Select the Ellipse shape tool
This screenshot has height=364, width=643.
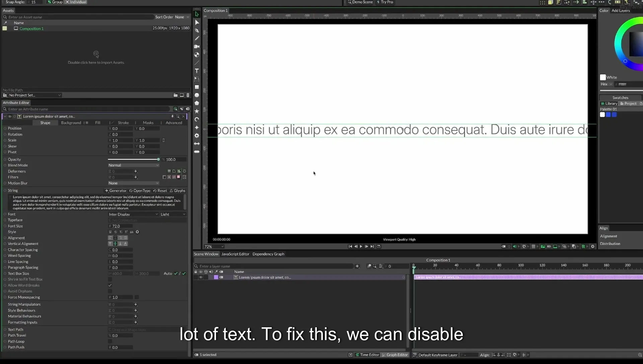197,95
